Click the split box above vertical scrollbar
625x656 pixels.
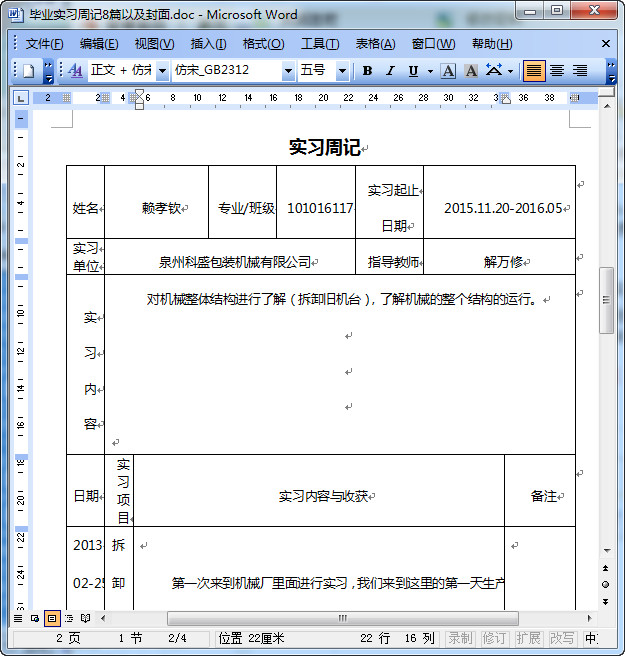click(x=606, y=92)
